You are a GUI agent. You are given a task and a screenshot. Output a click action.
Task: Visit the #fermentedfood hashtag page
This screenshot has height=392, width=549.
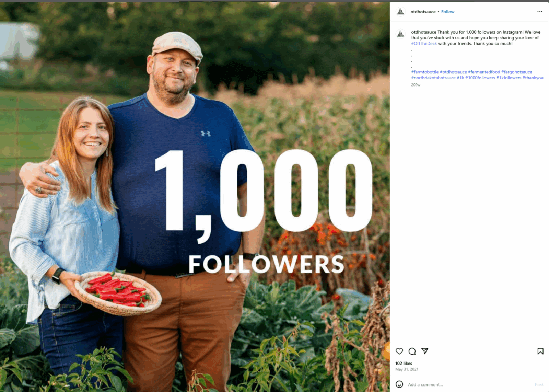484,72
